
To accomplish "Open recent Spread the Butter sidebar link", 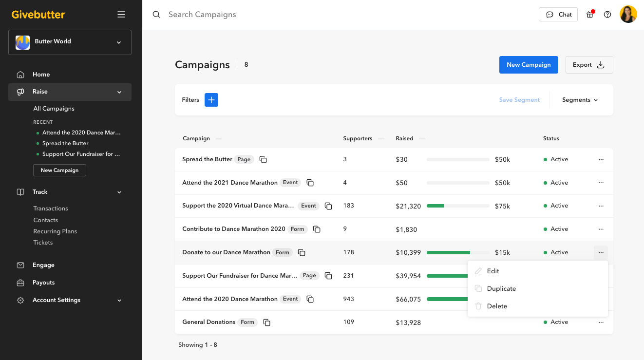I will (x=65, y=143).
